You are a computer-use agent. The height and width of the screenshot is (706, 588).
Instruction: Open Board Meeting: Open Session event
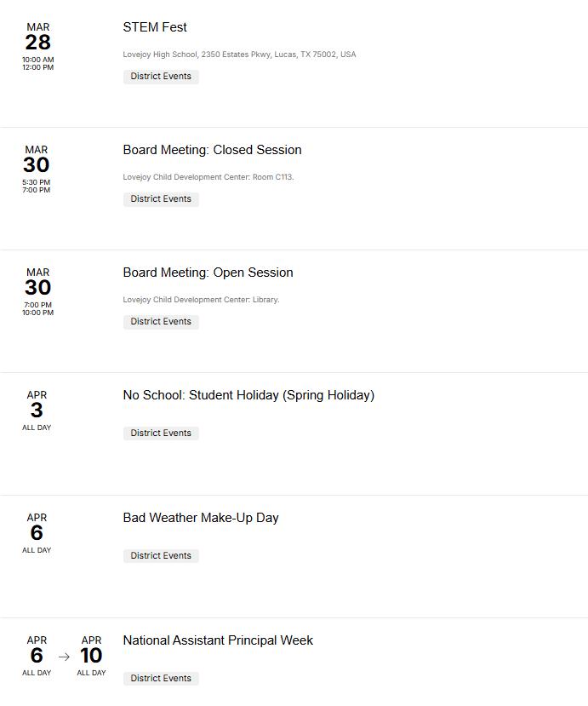pos(208,273)
